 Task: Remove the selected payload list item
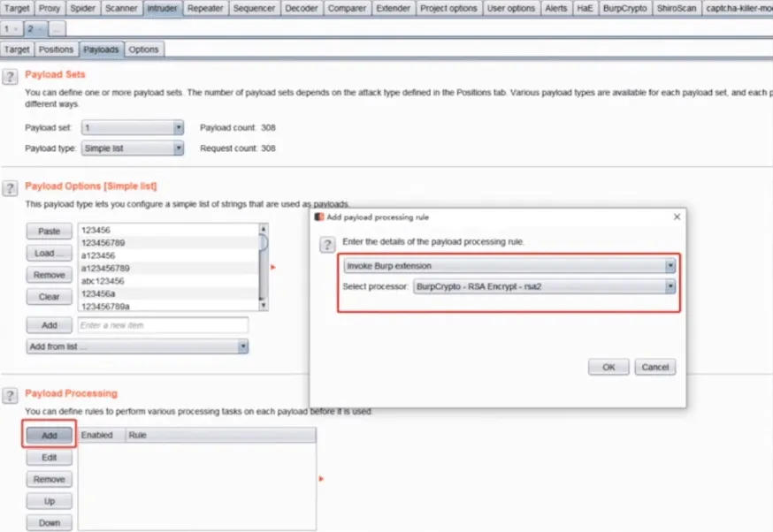click(x=50, y=275)
